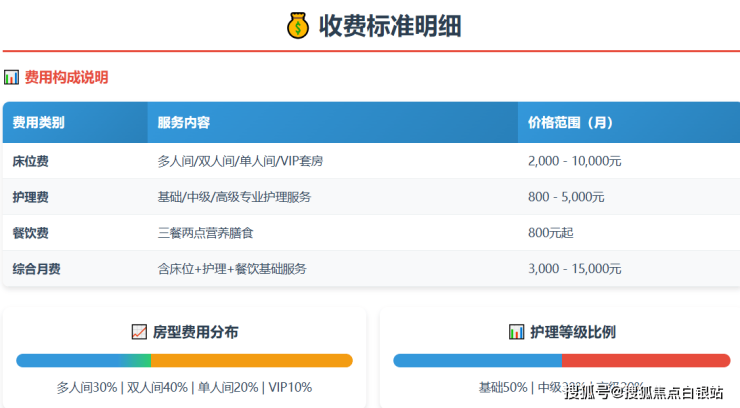Click the bar chart icon beside 护理等级比例
Viewport: 740px width, 408px height.
[516, 331]
